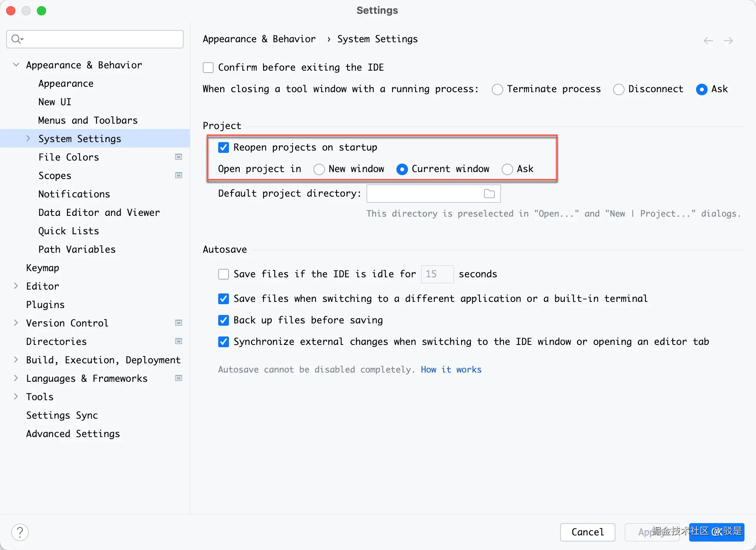Click project-level icon next to Version Control
Image resolution: width=756 pixels, height=550 pixels.
[x=179, y=323]
